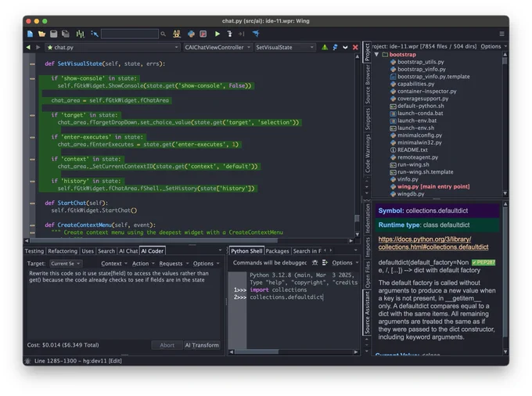This screenshot has height=396, width=532.
Task: Switch to the Testing tab
Action: pos(34,250)
